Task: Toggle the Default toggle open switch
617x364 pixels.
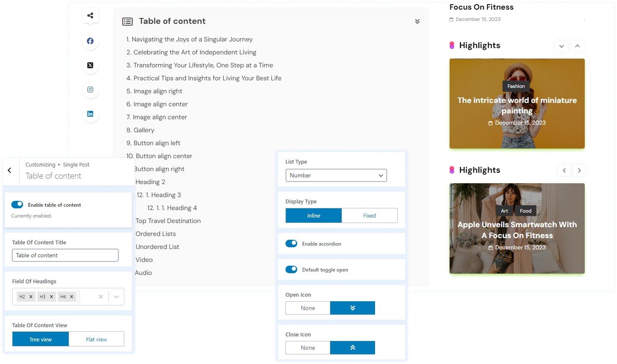Action: (291, 269)
